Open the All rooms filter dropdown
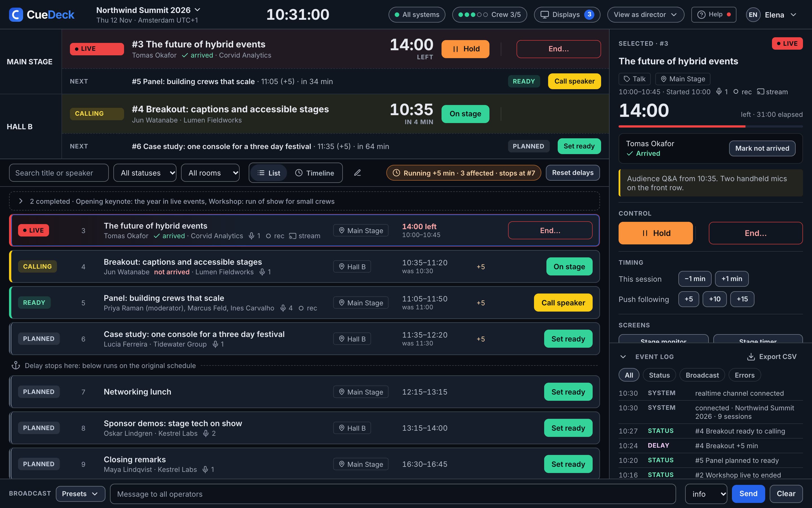The image size is (812, 508). (210, 173)
